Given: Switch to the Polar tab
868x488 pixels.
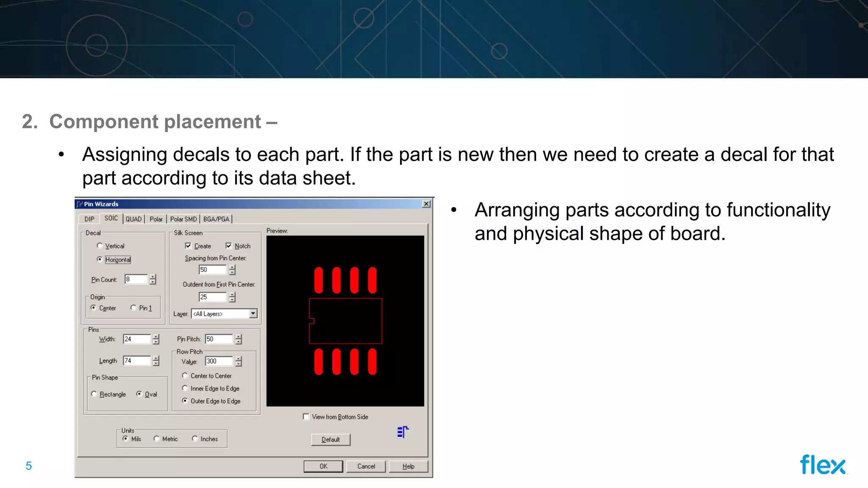Looking at the screenshot, I should [x=156, y=219].
